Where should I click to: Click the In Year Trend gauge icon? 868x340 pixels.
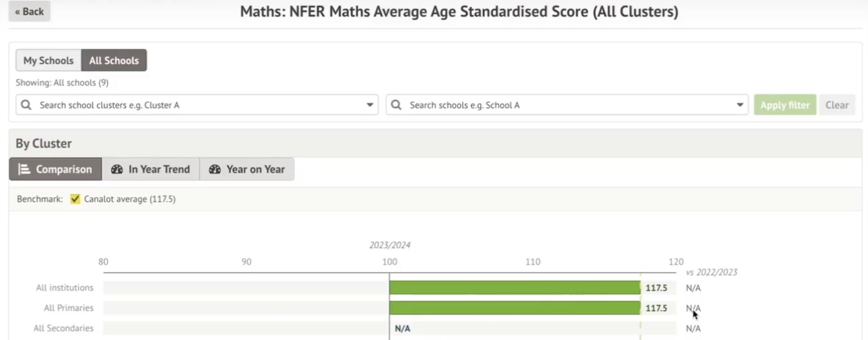click(117, 169)
